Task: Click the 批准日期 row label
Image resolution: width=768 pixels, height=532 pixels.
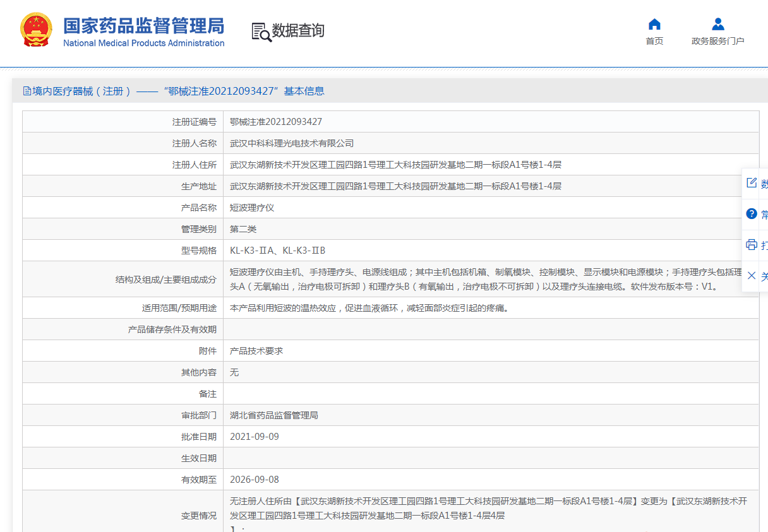Action: (x=199, y=437)
